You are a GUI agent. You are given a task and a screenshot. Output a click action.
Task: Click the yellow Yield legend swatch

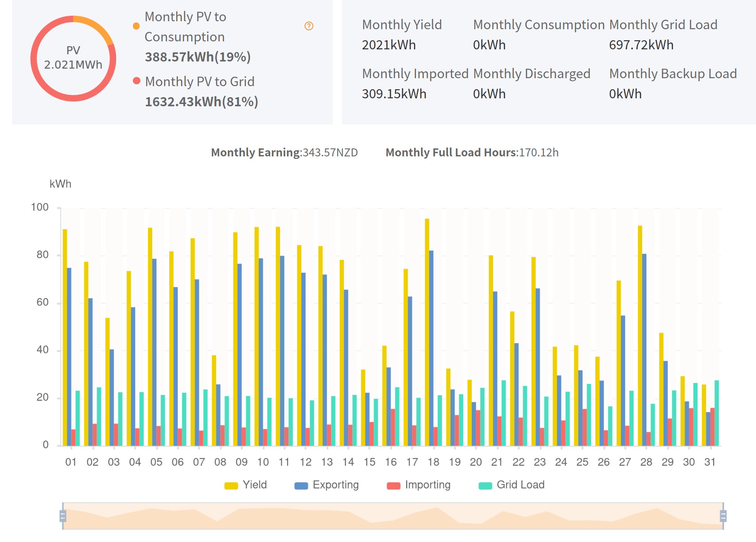(x=231, y=485)
